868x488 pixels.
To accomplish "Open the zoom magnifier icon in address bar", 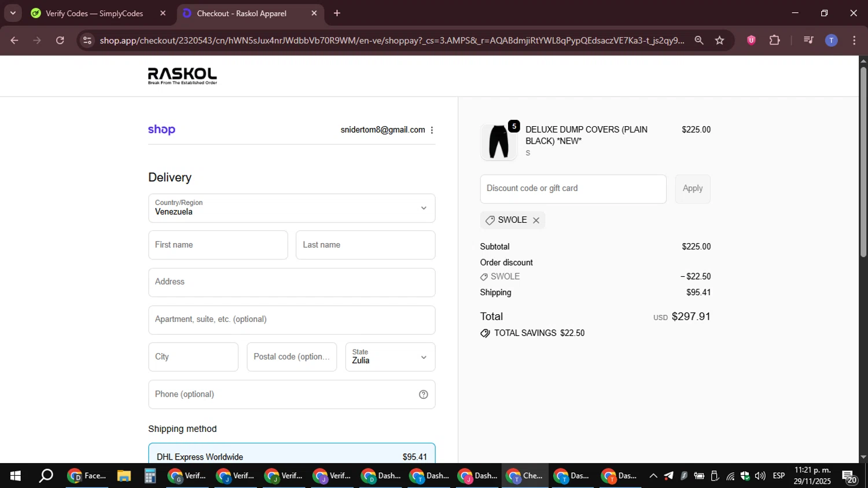I will [699, 41].
